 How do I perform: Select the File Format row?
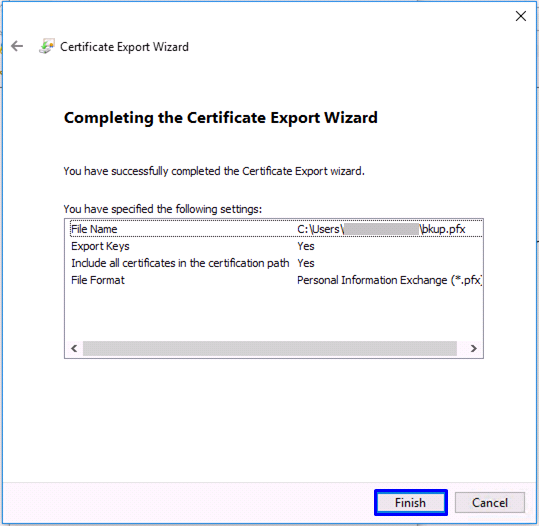(x=276, y=280)
